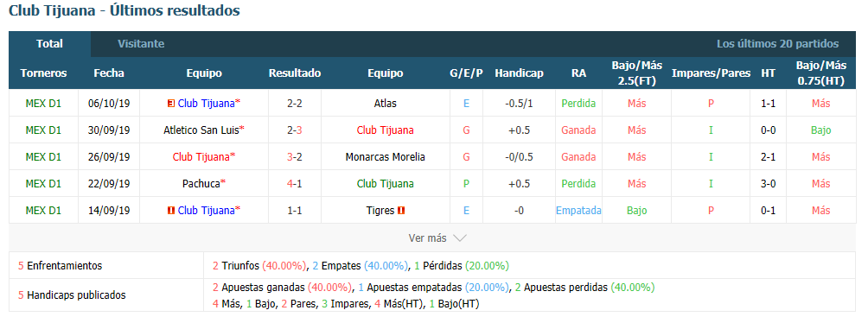The height and width of the screenshot is (323, 868).
Task: Click the green Club Tijuana name in Pachuca row
Action: click(386, 184)
